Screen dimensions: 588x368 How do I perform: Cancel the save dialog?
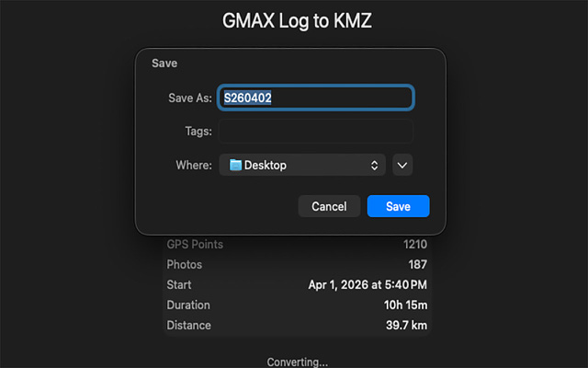point(329,206)
